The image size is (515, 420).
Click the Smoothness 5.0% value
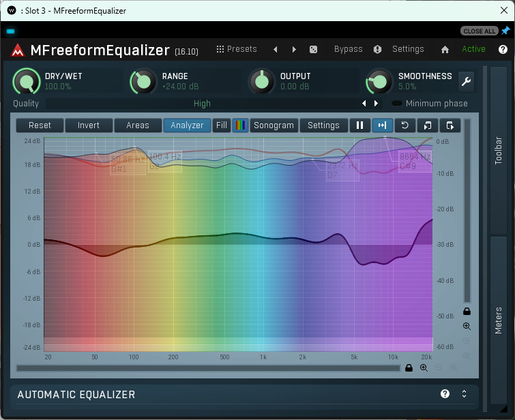[407, 87]
